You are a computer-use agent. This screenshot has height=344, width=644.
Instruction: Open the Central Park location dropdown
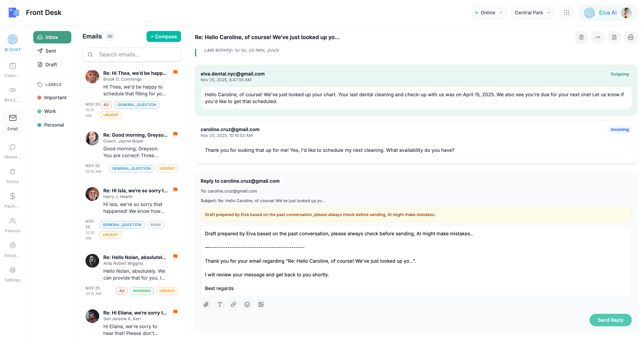533,12
